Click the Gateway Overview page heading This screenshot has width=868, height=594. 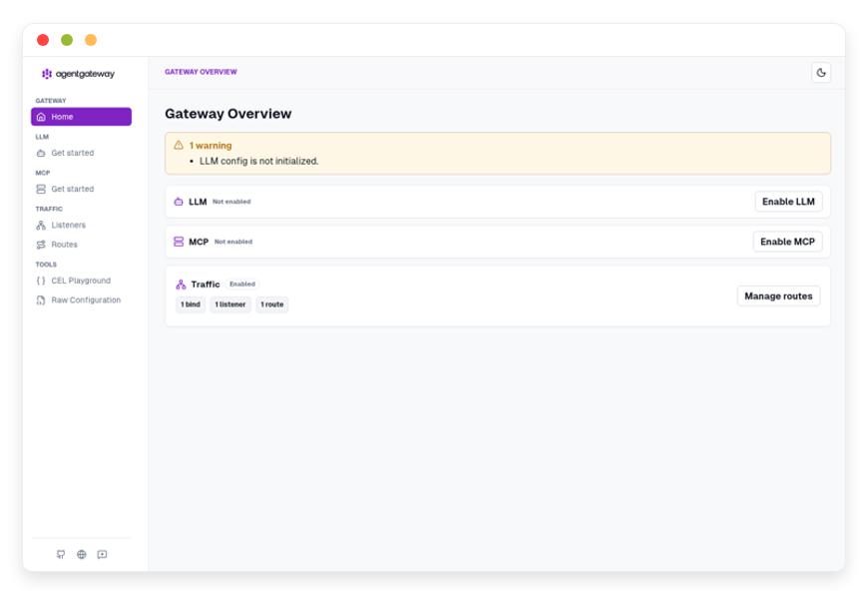point(228,114)
